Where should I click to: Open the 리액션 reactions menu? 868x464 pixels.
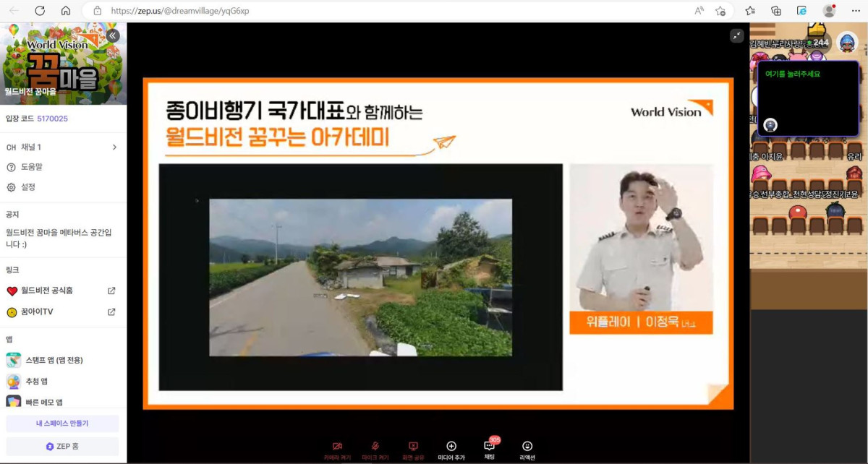[527, 450]
